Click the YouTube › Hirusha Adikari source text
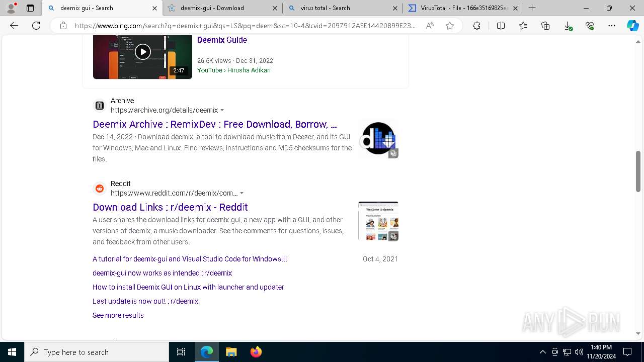Viewport: 644px width, 362px height. [x=234, y=70]
